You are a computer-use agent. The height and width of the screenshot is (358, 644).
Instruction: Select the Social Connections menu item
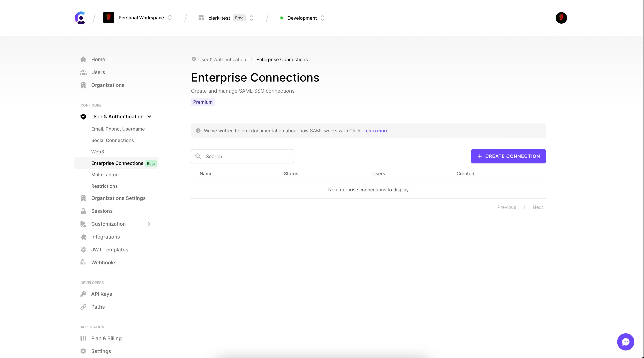click(112, 140)
